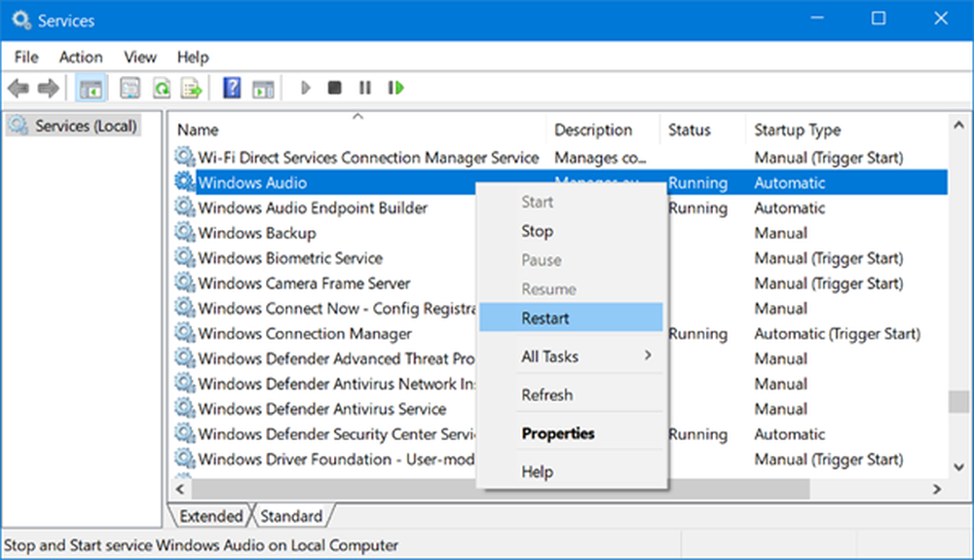Click the vertical scrollbar up arrow
The height and width of the screenshot is (560, 974).
958,126
